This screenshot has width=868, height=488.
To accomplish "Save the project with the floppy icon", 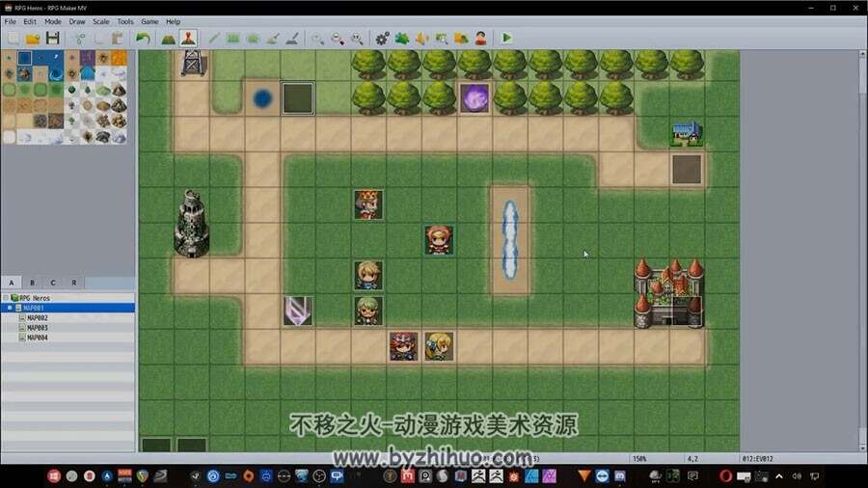I will click(53, 39).
